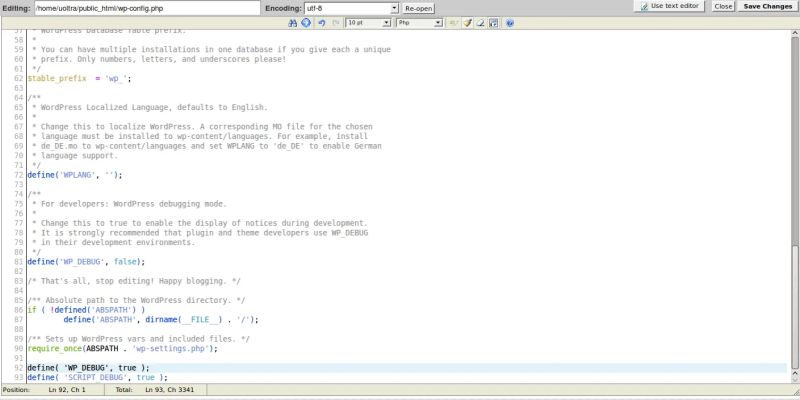
Task: Open the font size 10 pt dropdown
Action: (368, 23)
